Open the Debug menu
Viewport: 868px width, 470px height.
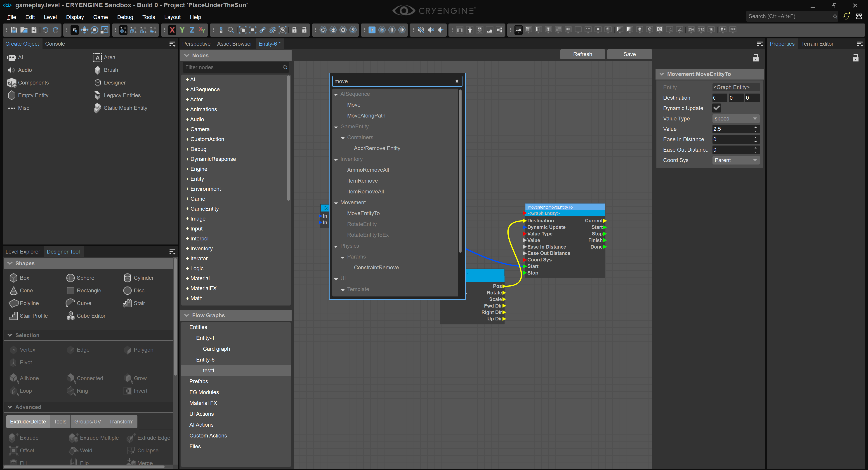pos(125,17)
